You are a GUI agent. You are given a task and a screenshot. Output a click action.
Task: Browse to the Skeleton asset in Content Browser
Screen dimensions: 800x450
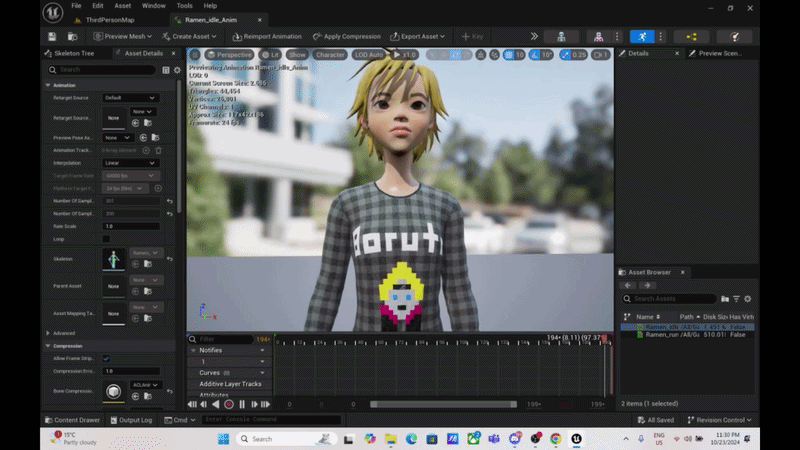point(148,264)
